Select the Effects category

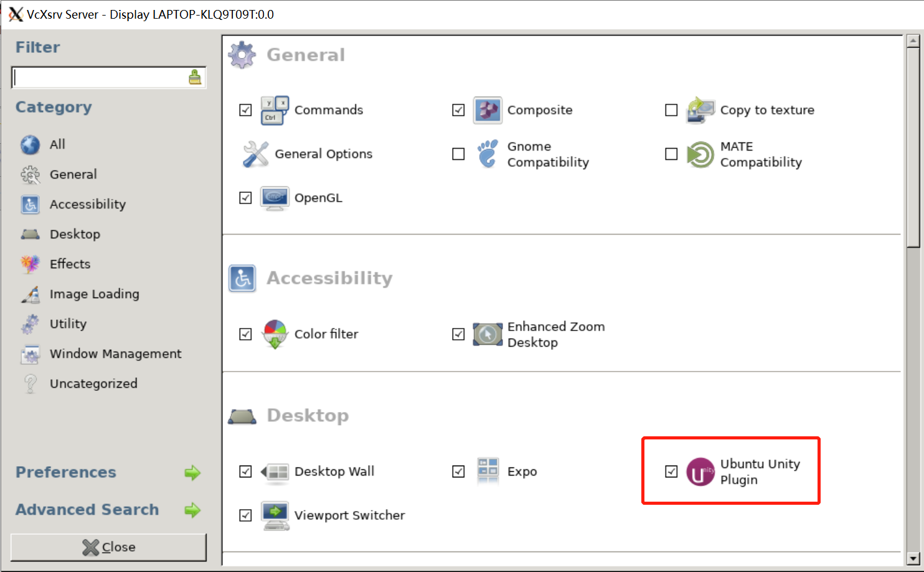69,264
